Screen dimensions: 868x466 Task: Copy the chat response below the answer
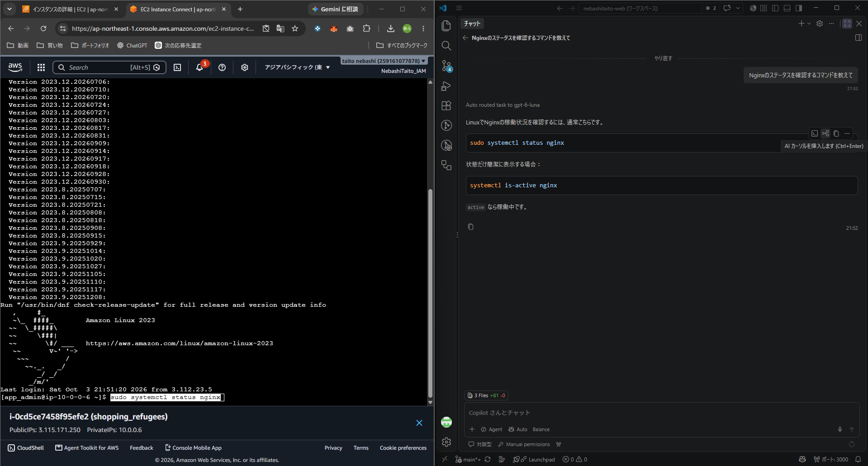[x=471, y=227]
